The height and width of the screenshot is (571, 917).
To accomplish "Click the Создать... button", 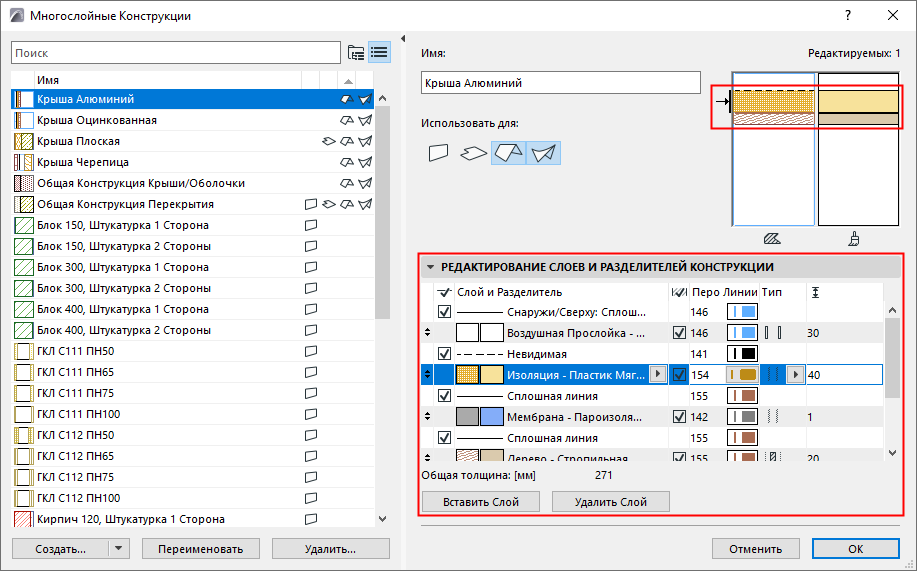I will point(61,549).
